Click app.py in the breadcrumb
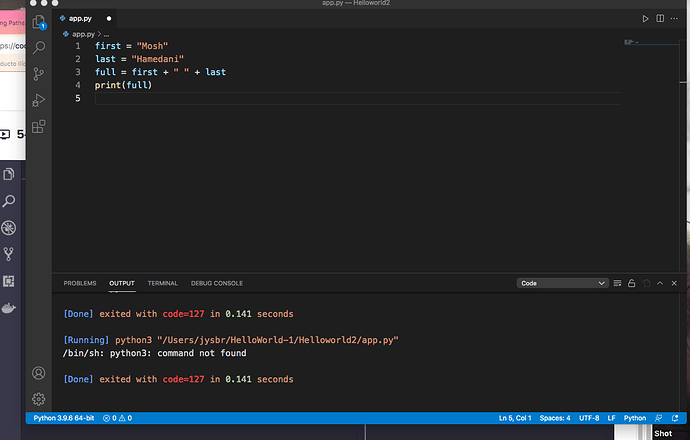690x440 pixels. [x=83, y=34]
